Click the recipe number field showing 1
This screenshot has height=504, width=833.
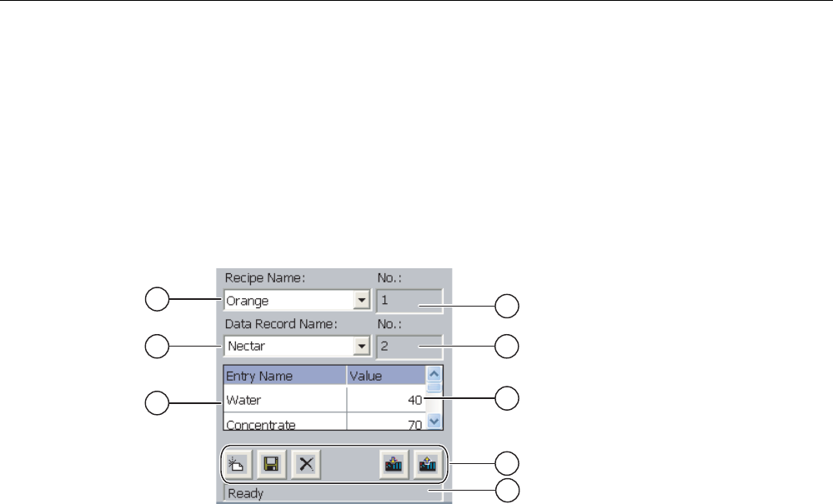409,300
